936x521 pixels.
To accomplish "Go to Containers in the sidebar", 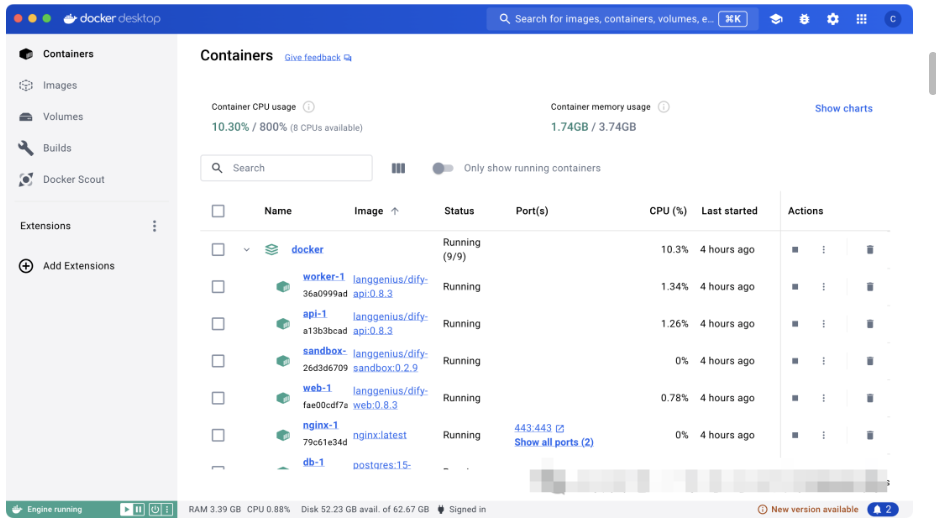I will (68, 54).
